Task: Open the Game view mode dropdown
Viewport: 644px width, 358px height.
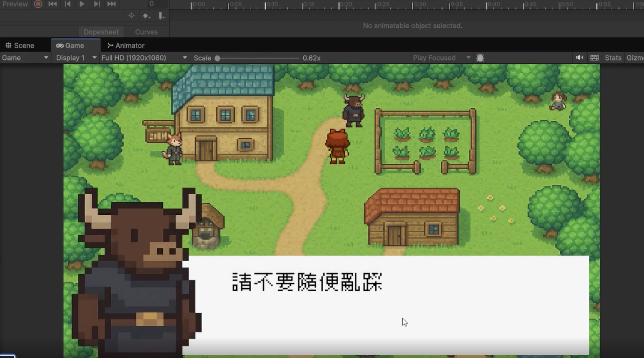Action: pyautogui.click(x=25, y=58)
